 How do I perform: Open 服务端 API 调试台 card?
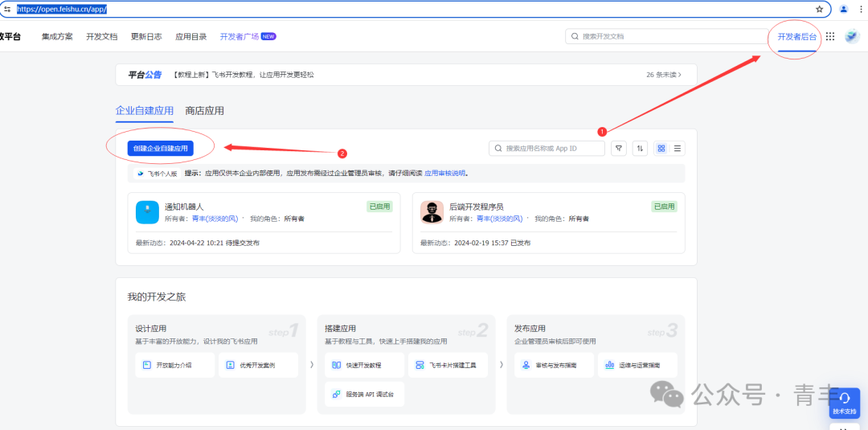point(365,394)
